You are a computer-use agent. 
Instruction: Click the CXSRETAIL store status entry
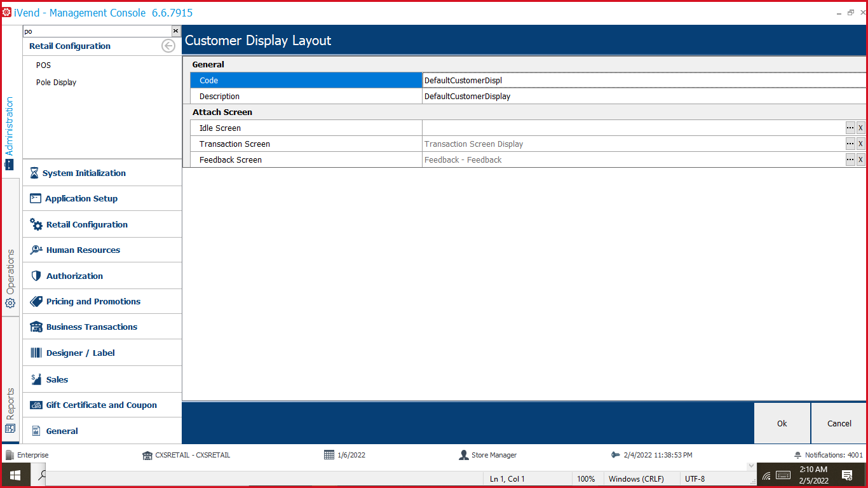[186, 455]
